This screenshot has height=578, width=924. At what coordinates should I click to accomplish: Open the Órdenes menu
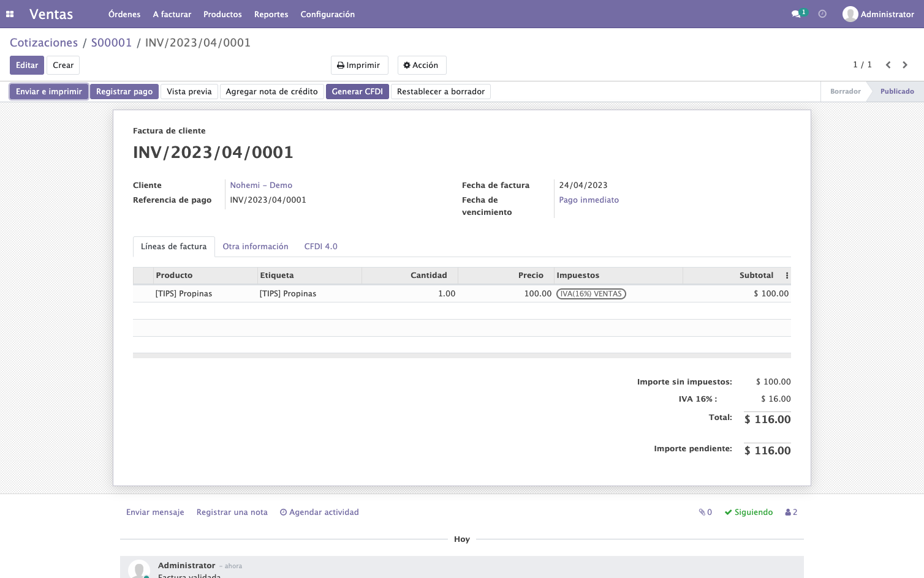click(124, 14)
